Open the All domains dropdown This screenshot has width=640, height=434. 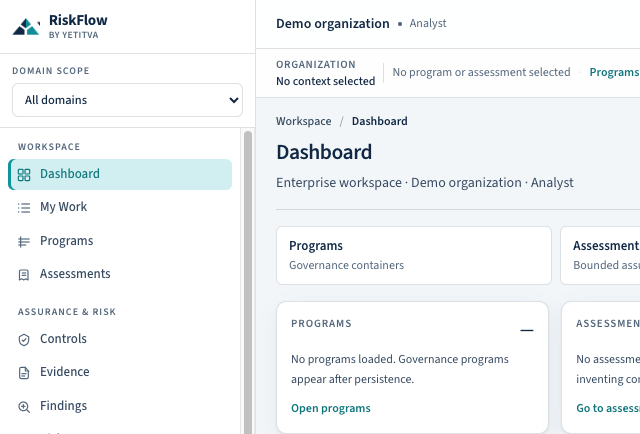click(x=127, y=100)
